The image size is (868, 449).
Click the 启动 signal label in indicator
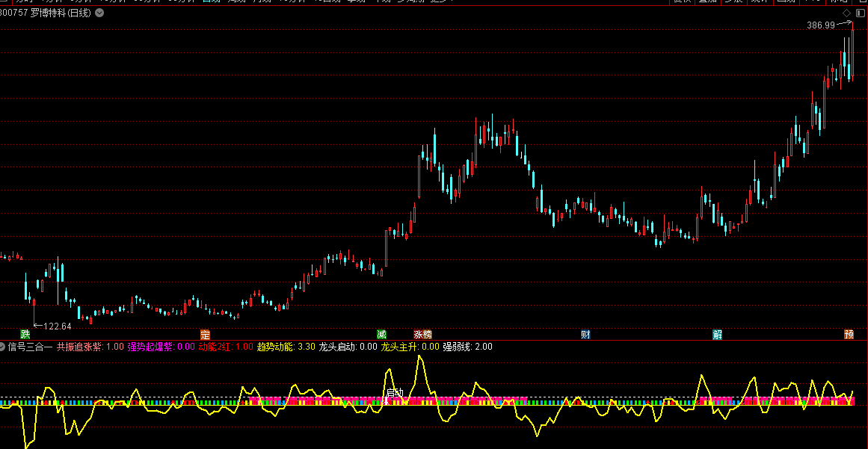(395, 392)
